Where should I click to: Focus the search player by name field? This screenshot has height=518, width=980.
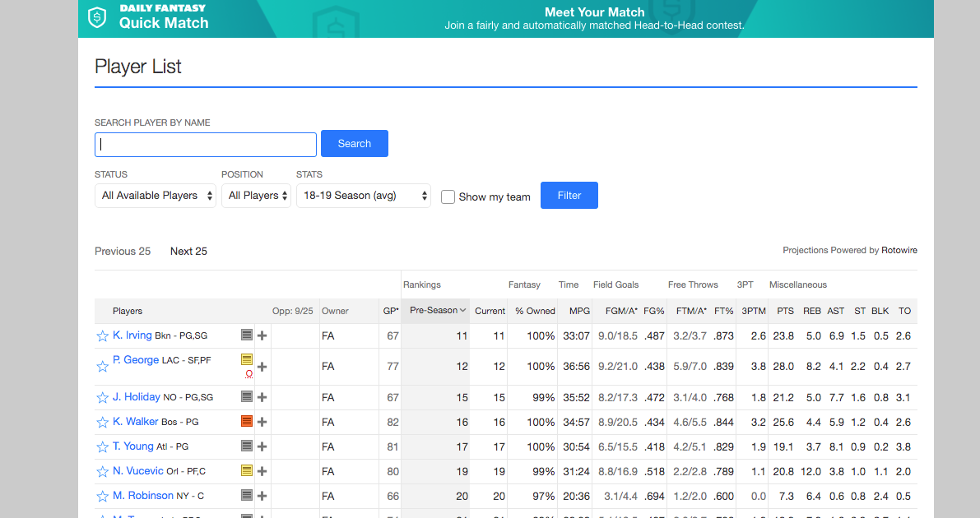206,145
